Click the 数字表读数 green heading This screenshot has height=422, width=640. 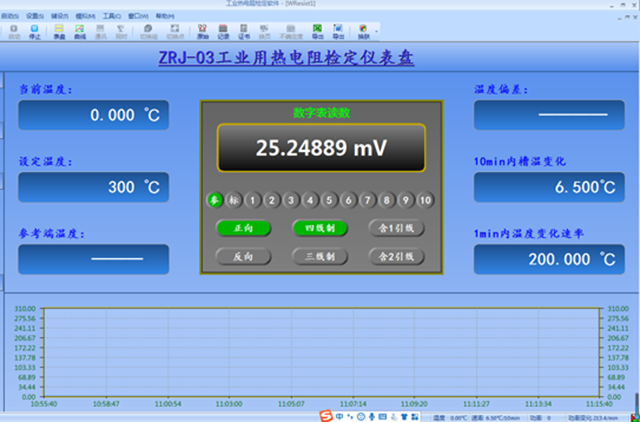click(x=322, y=113)
